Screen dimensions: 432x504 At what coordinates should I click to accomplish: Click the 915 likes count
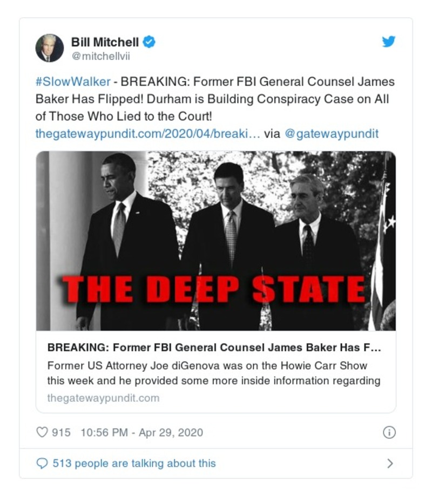pos(61,432)
